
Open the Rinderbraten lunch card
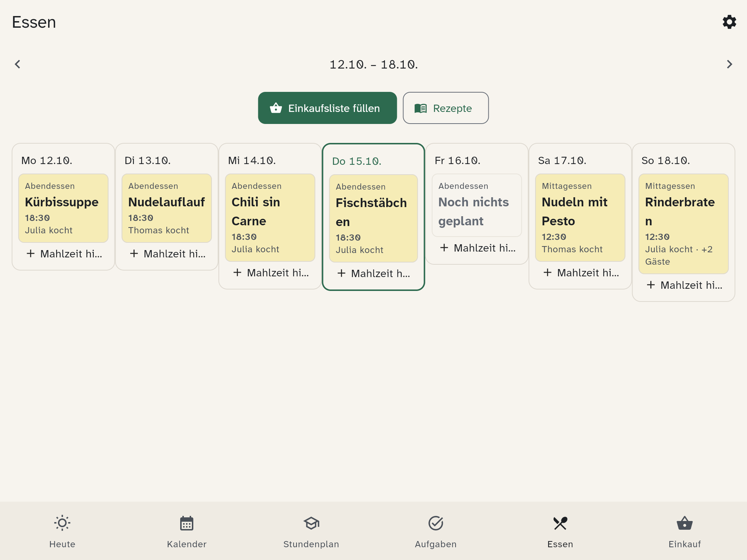point(684,224)
